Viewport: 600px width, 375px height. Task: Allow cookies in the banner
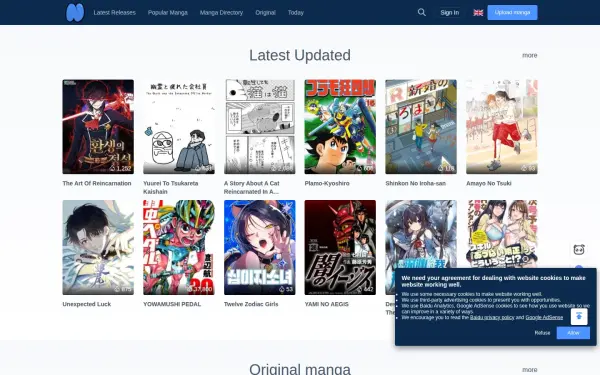click(573, 333)
